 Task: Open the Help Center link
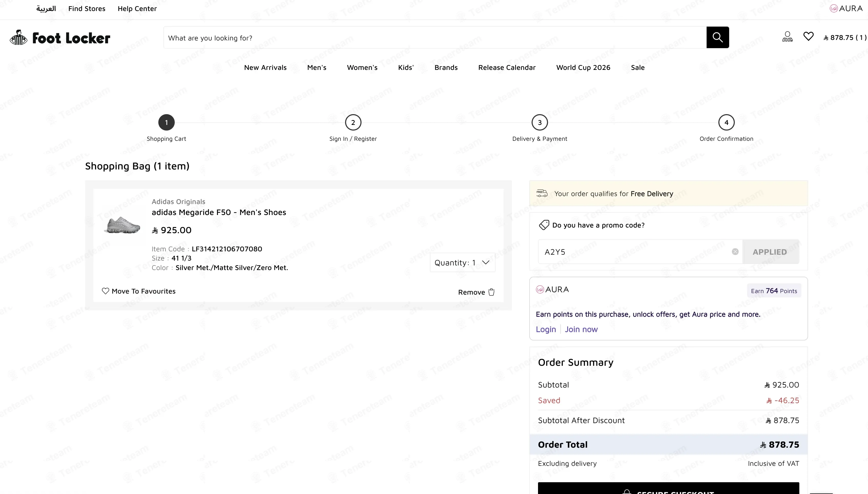tap(137, 9)
